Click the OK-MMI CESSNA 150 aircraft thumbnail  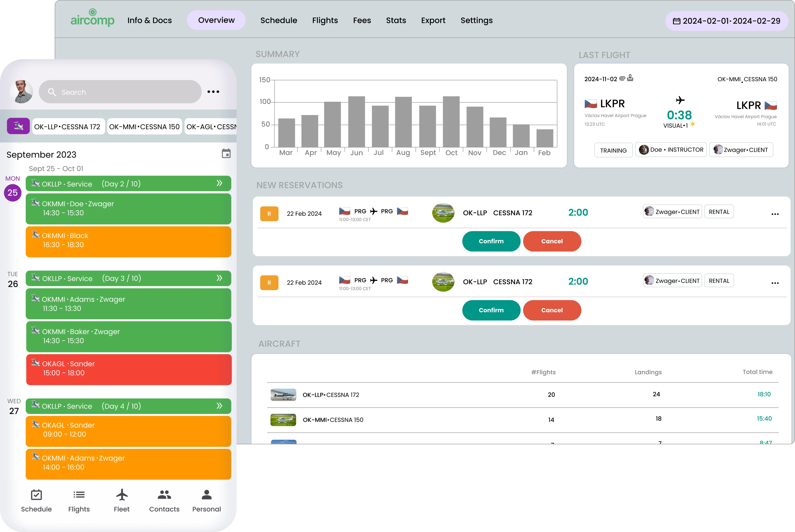pos(283,419)
